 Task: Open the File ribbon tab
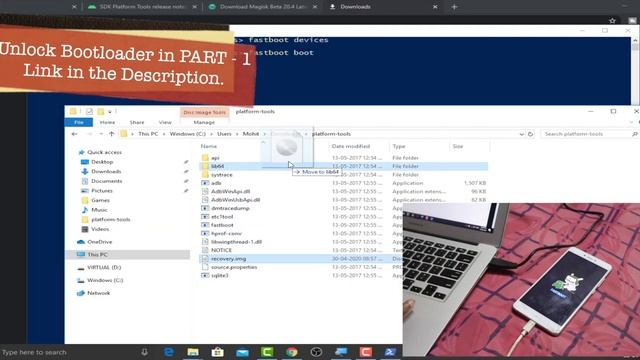pos(79,122)
